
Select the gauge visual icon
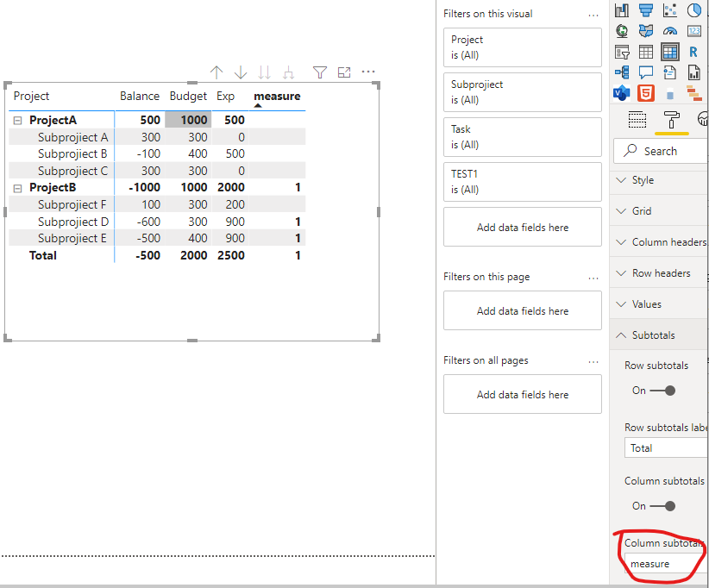point(670,31)
